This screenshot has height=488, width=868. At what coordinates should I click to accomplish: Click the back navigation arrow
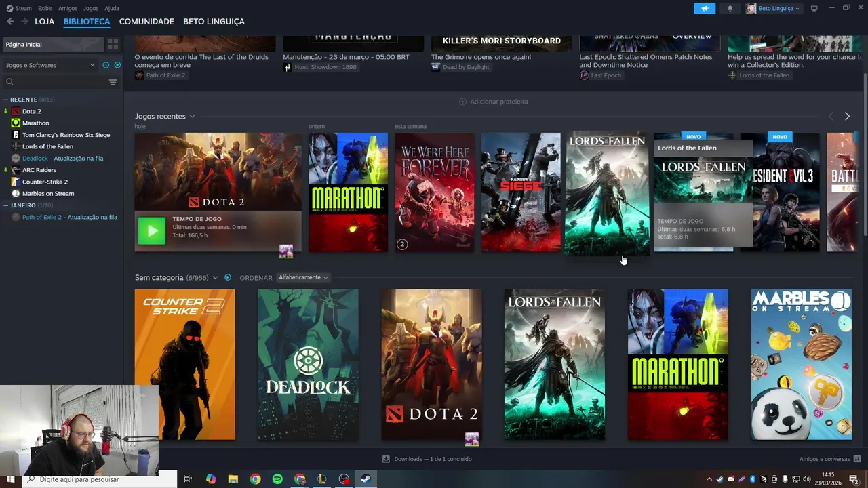point(10,22)
